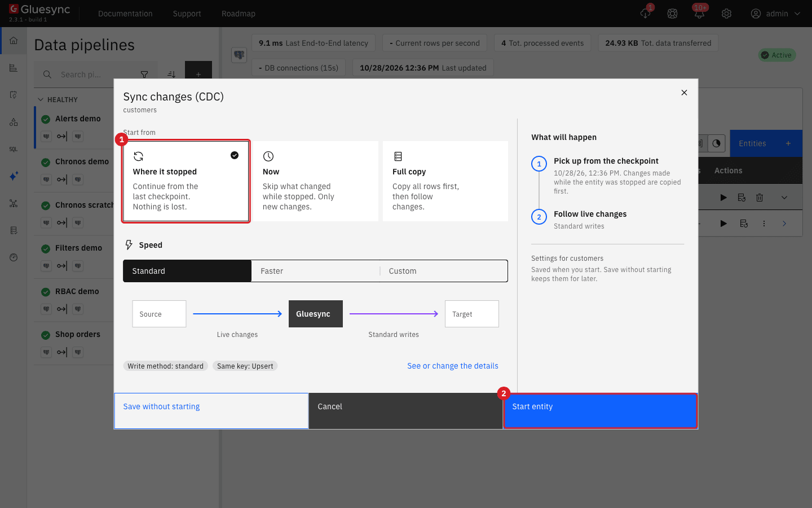Open 'See or change the details' link
Viewport: 812px width, 508px height.
pos(453,366)
